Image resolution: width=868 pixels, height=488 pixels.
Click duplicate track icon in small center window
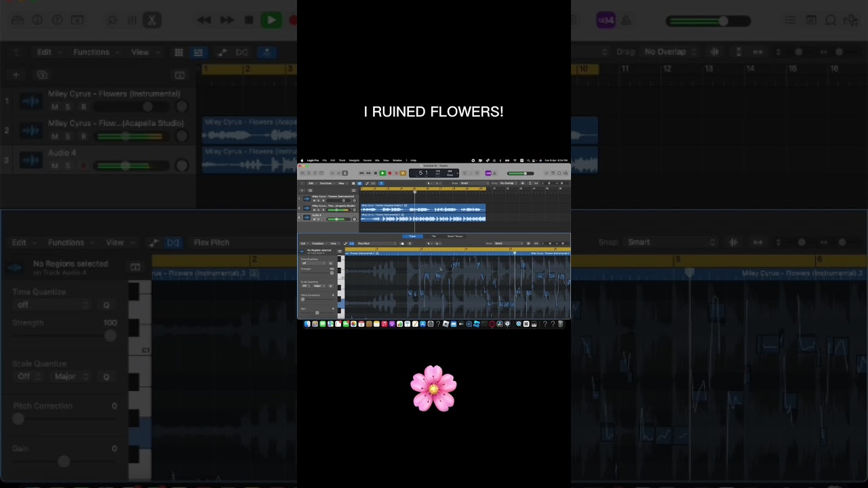(310, 190)
